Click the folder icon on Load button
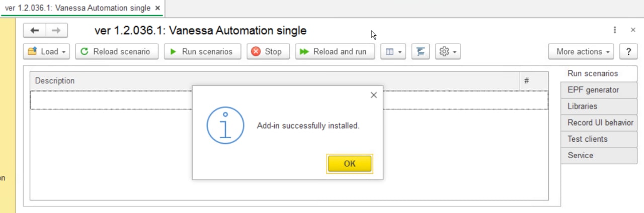Screen dimensions: 644x213 click(32, 51)
